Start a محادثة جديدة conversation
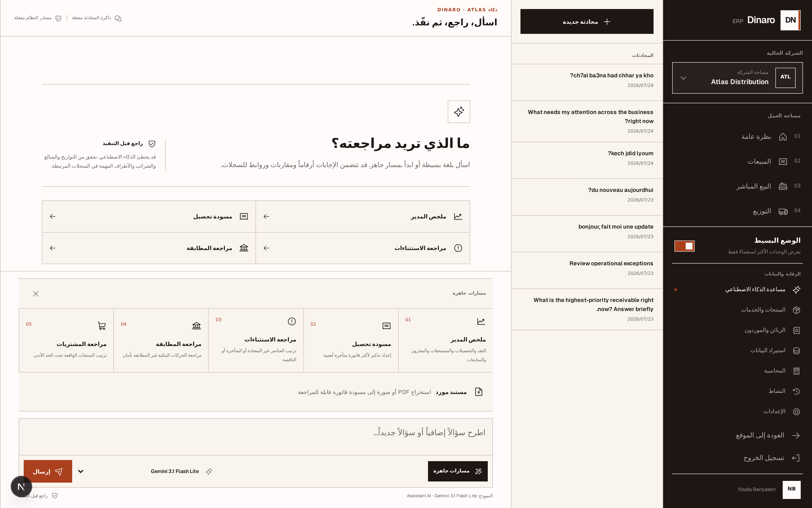The image size is (812, 508). [x=587, y=21]
